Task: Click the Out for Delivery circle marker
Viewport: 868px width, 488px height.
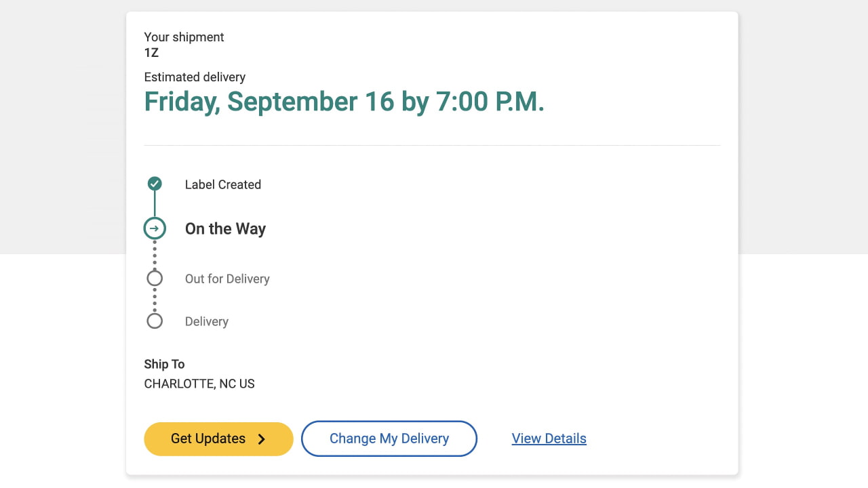Action: click(155, 279)
